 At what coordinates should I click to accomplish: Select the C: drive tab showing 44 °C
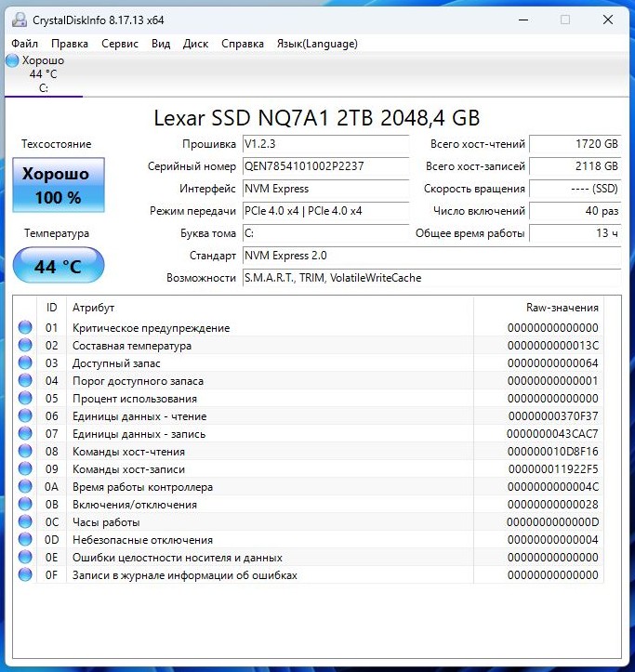coord(44,74)
